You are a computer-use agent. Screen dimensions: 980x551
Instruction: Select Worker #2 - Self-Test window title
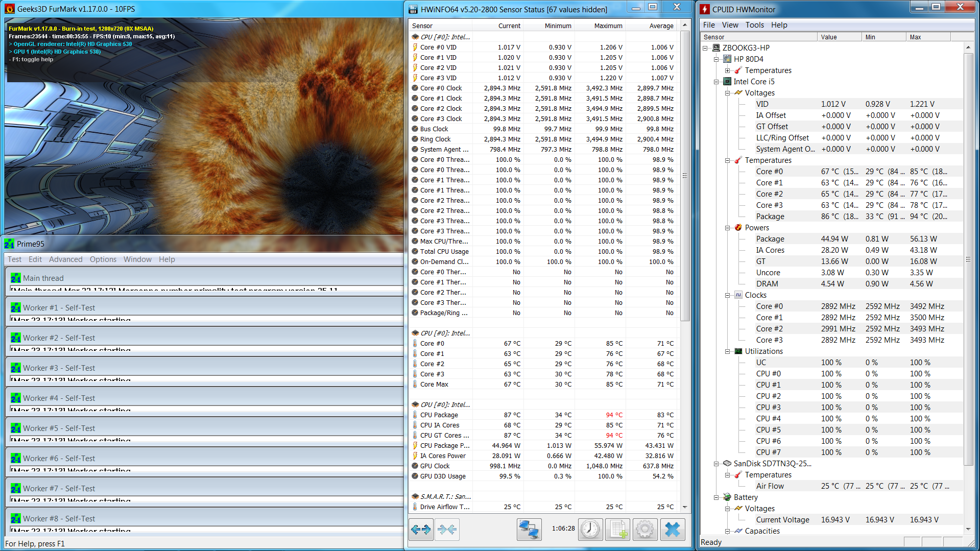click(x=59, y=338)
